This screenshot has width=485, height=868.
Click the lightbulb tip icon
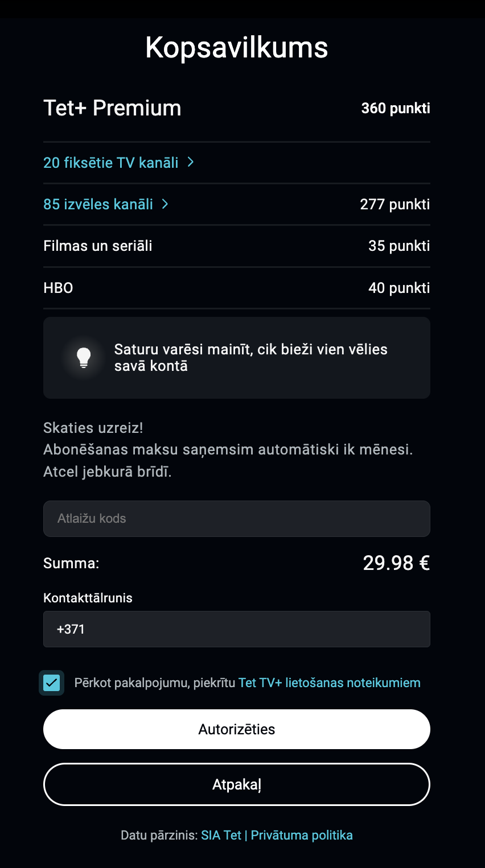click(x=84, y=357)
